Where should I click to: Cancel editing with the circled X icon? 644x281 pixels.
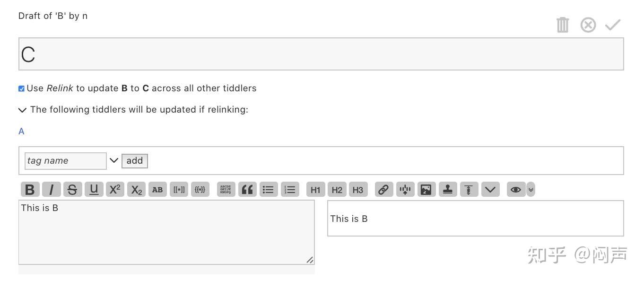pyautogui.click(x=588, y=25)
